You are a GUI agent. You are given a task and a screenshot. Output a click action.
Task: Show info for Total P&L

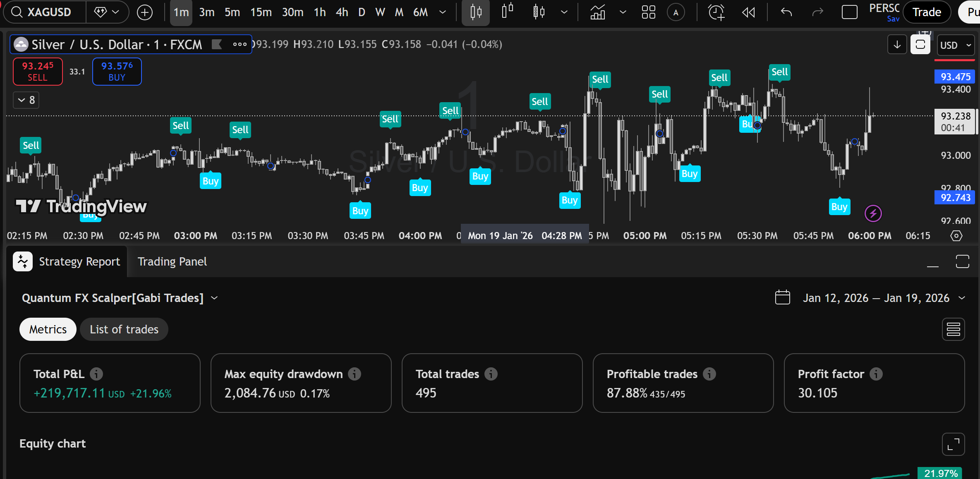tap(96, 374)
